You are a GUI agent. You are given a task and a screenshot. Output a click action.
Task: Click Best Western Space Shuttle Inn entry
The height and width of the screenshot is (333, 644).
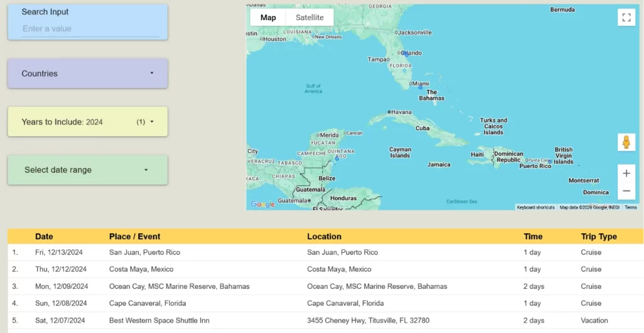[159, 320]
